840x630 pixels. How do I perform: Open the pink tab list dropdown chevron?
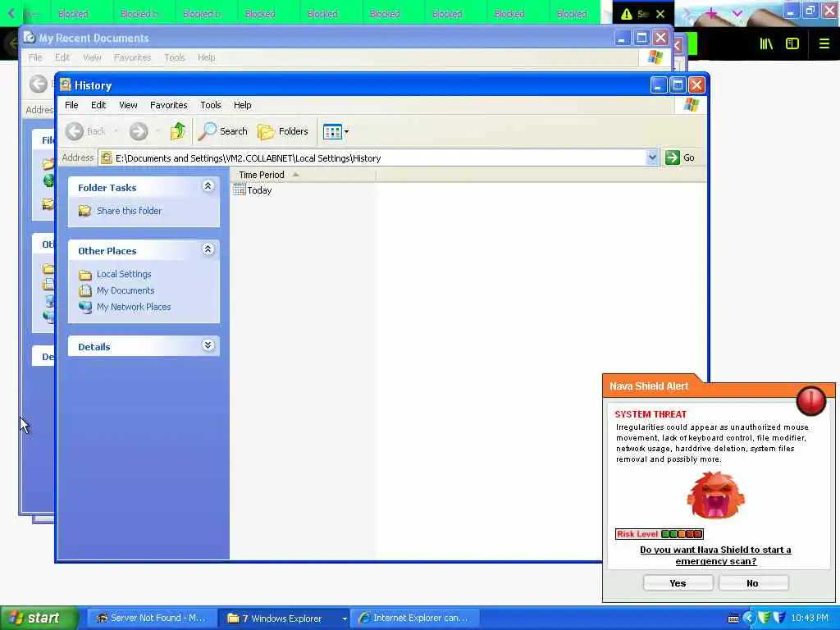click(737, 14)
